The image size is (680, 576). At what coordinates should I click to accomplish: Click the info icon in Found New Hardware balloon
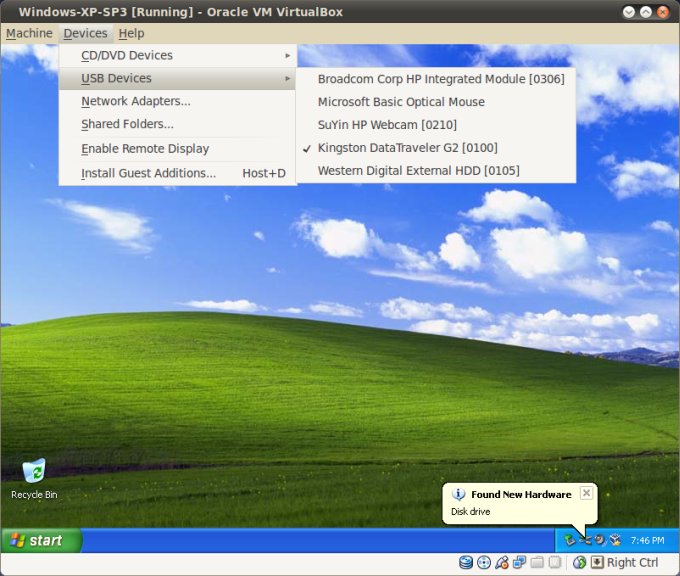click(x=458, y=494)
